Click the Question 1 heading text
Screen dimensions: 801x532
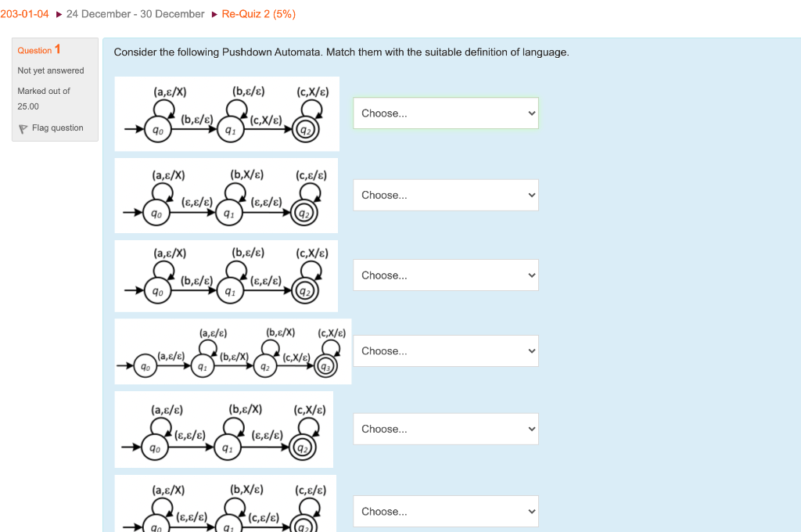[x=39, y=49]
